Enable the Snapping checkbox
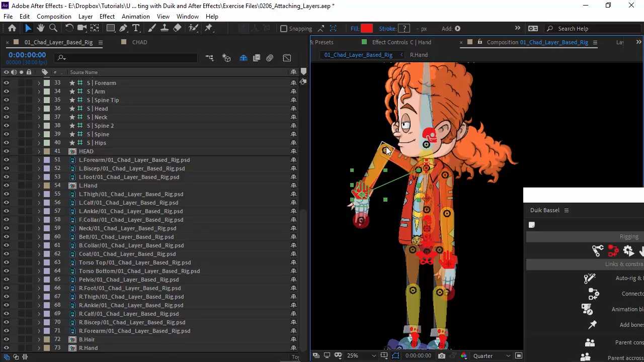 tap(284, 29)
